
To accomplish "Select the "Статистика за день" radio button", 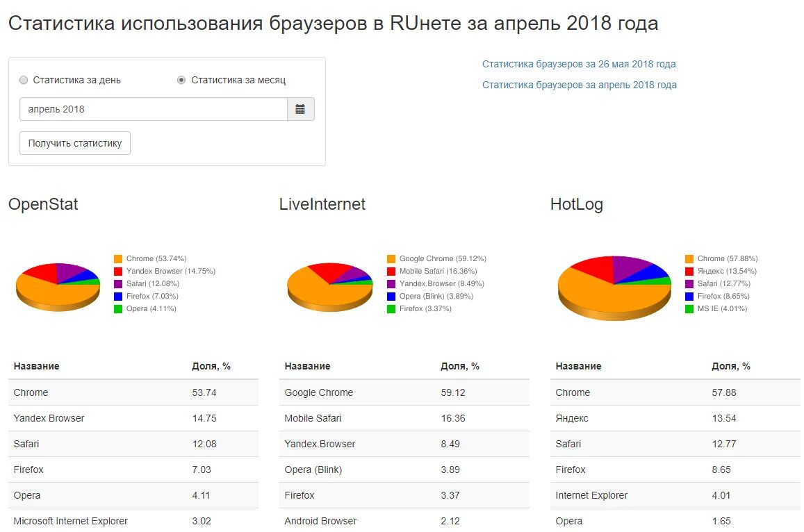I will [24, 80].
